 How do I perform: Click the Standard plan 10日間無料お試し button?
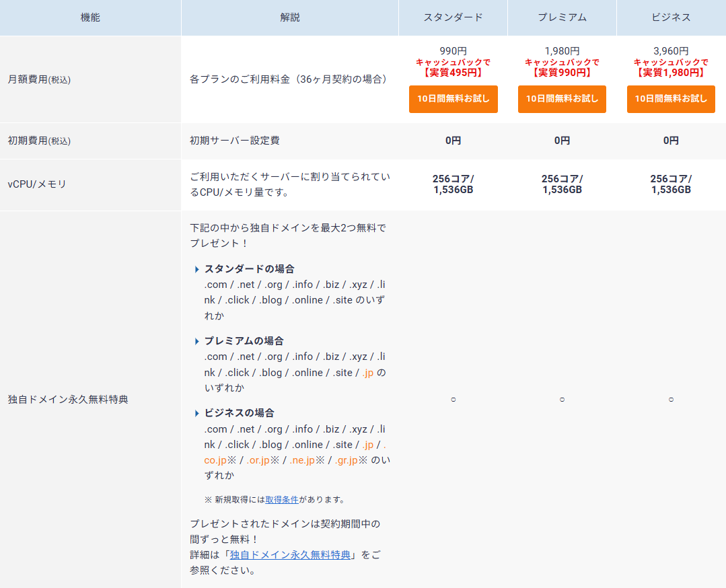(x=453, y=99)
